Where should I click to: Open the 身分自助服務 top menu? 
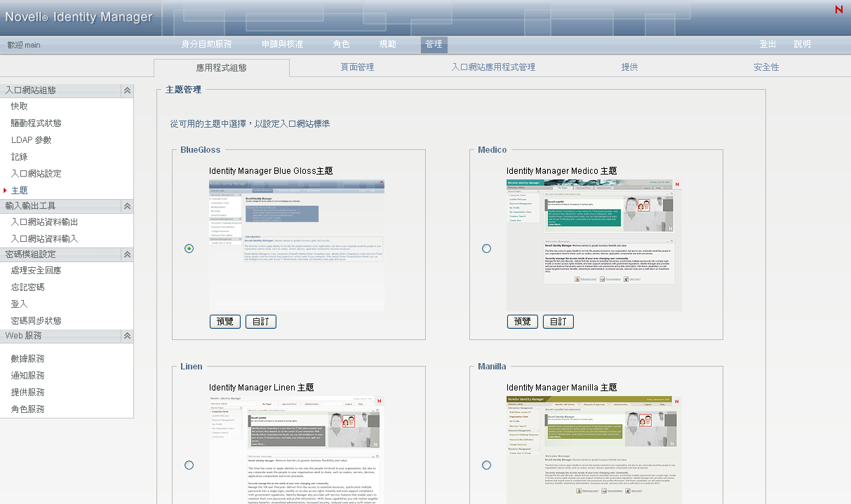(207, 44)
